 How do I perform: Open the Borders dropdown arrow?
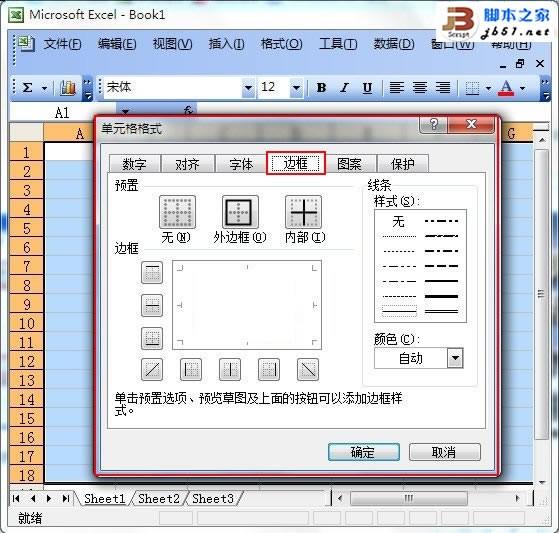click(x=488, y=88)
